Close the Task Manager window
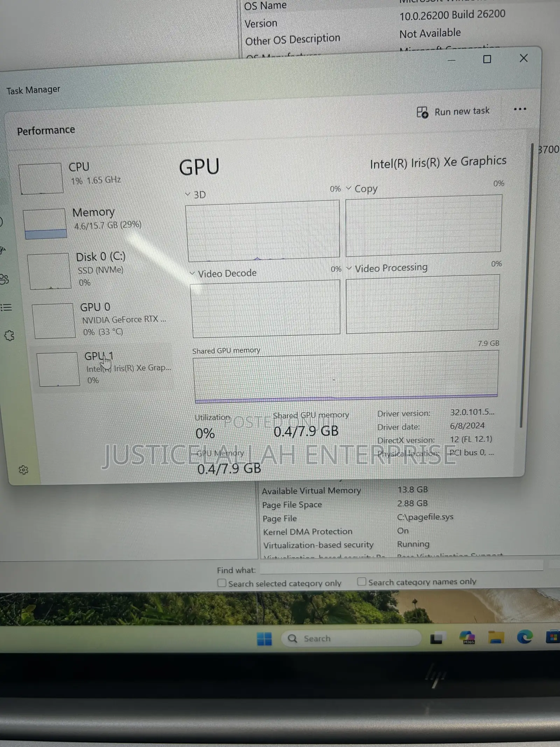 click(524, 58)
